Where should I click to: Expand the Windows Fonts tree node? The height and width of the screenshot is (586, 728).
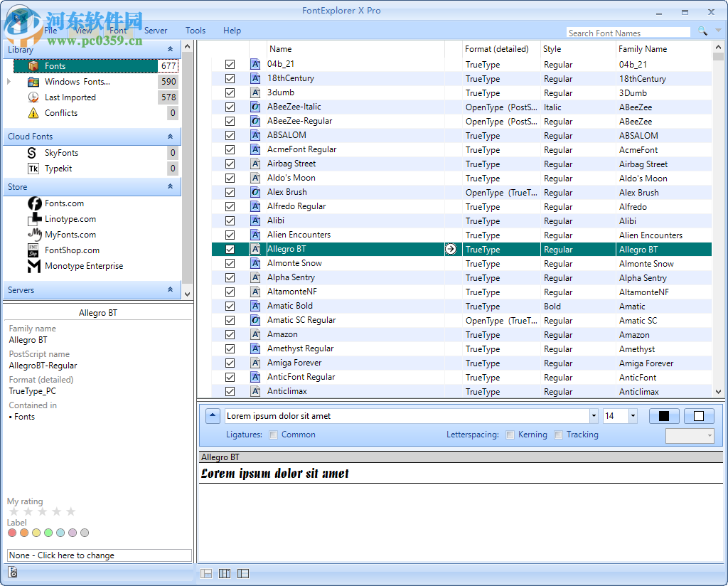(x=9, y=82)
